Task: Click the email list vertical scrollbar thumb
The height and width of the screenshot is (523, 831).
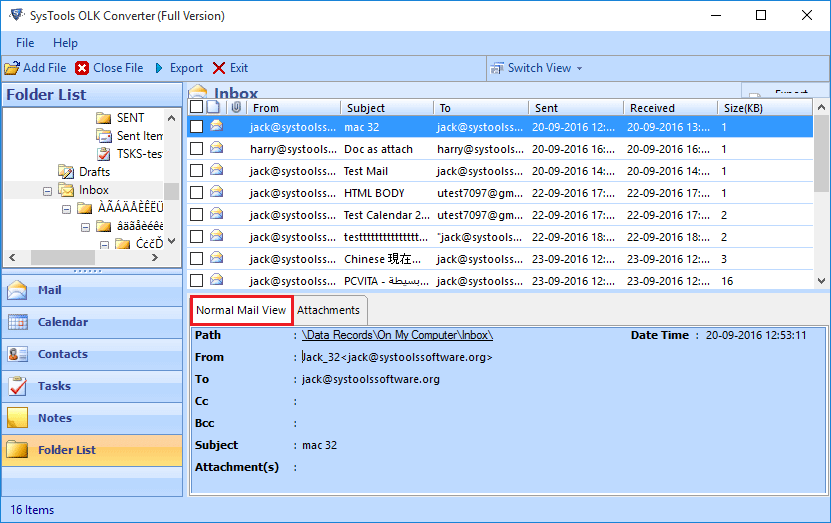Action: [821, 154]
